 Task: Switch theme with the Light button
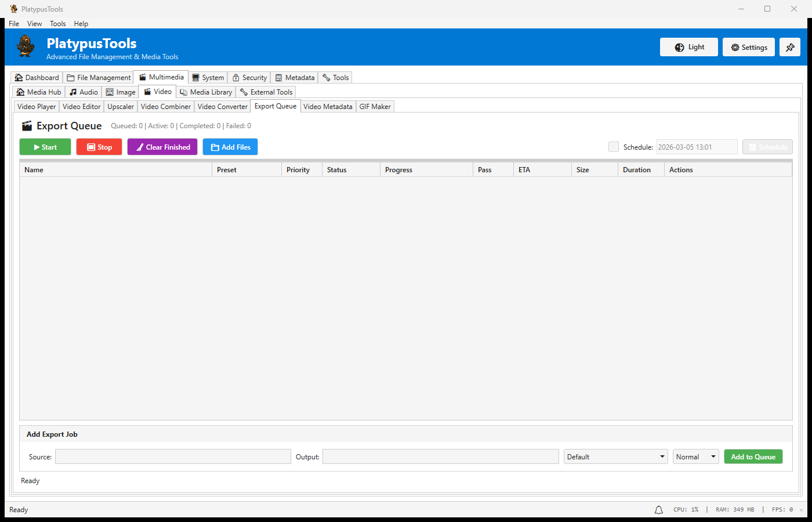point(688,48)
